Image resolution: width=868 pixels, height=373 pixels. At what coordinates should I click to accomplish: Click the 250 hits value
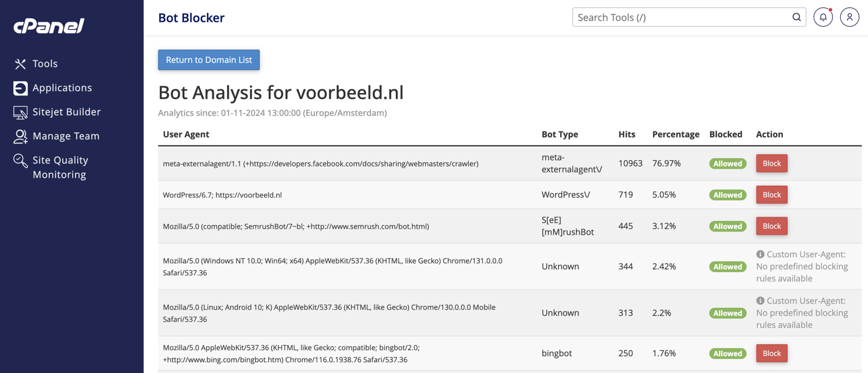tap(626, 354)
